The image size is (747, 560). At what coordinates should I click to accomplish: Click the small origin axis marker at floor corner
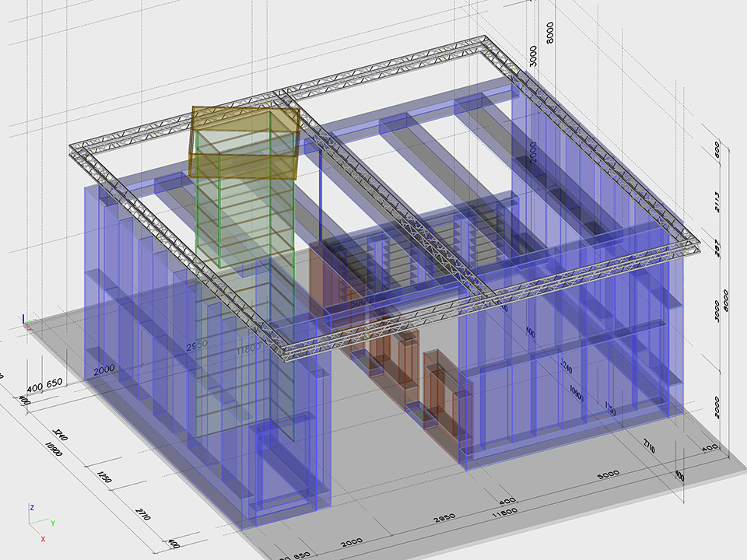coord(26,322)
